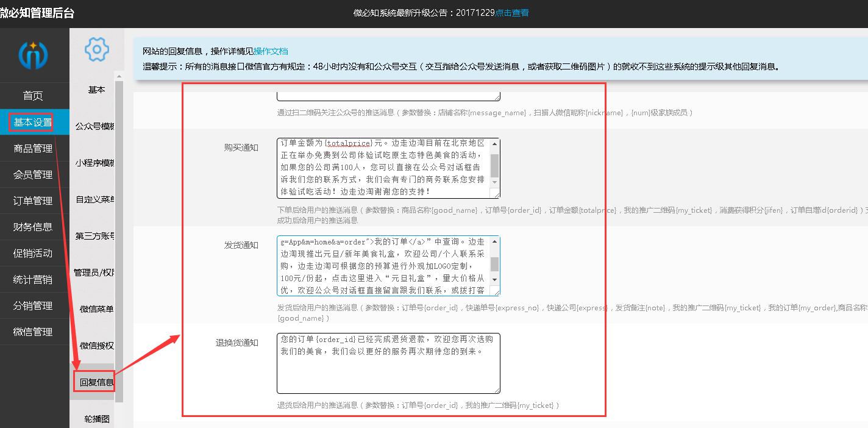Click the gear settings icon
Image resolution: width=868 pixels, height=428 pixels.
(96, 49)
